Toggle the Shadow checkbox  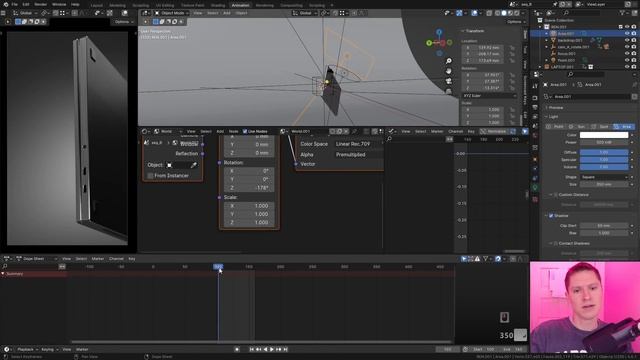pos(551,216)
